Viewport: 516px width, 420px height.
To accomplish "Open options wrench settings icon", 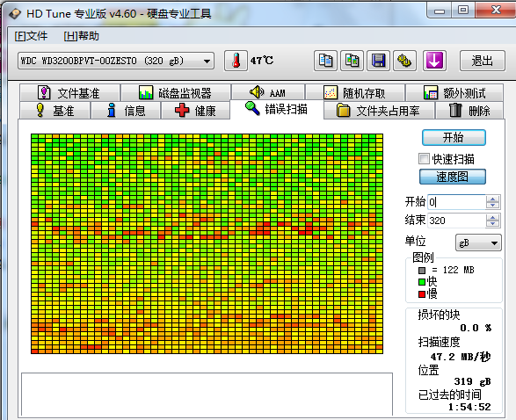I will click(404, 61).
